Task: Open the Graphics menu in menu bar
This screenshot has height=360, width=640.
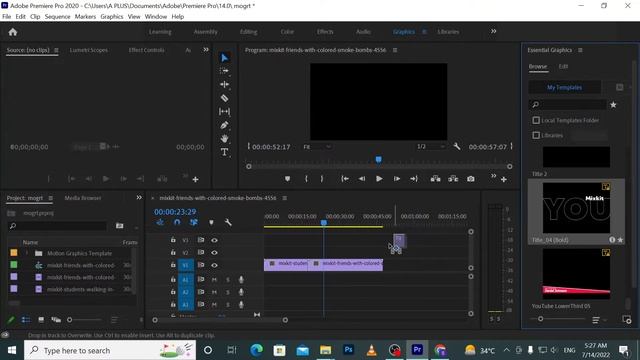Action: pos(111,17)
